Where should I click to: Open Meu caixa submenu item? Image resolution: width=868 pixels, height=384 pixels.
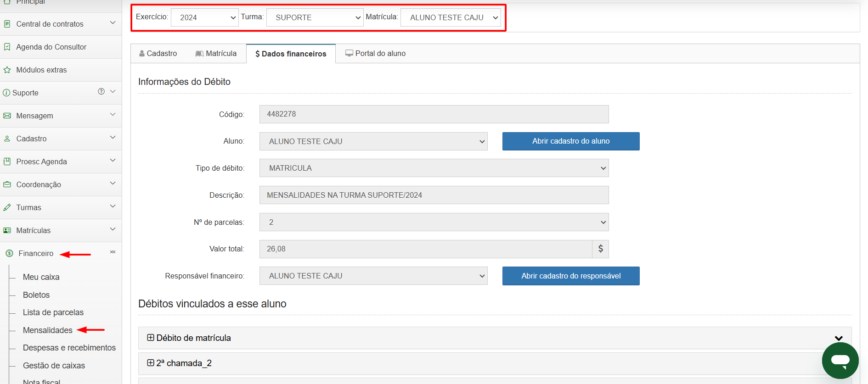click(x=41, y=277)
